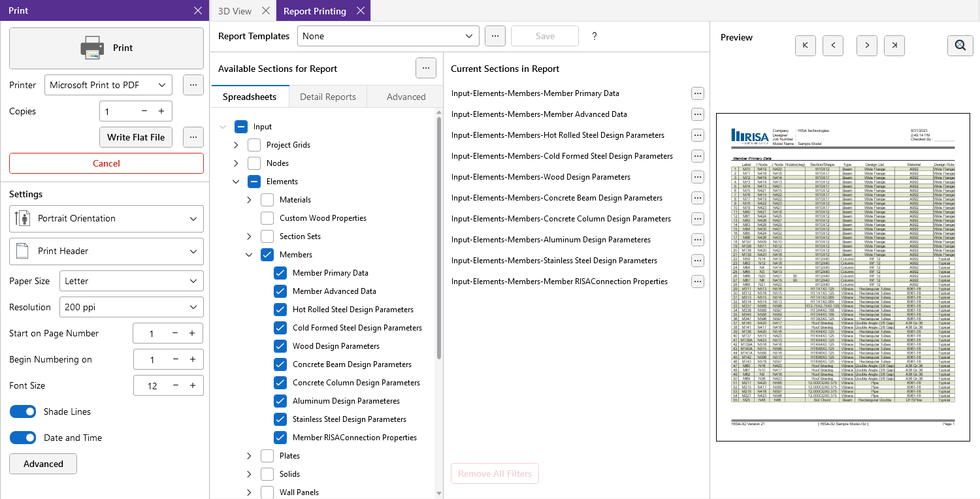Click the printer icon Print button
This screenshot has width=980, height=499.
click(x=106, y=48)
